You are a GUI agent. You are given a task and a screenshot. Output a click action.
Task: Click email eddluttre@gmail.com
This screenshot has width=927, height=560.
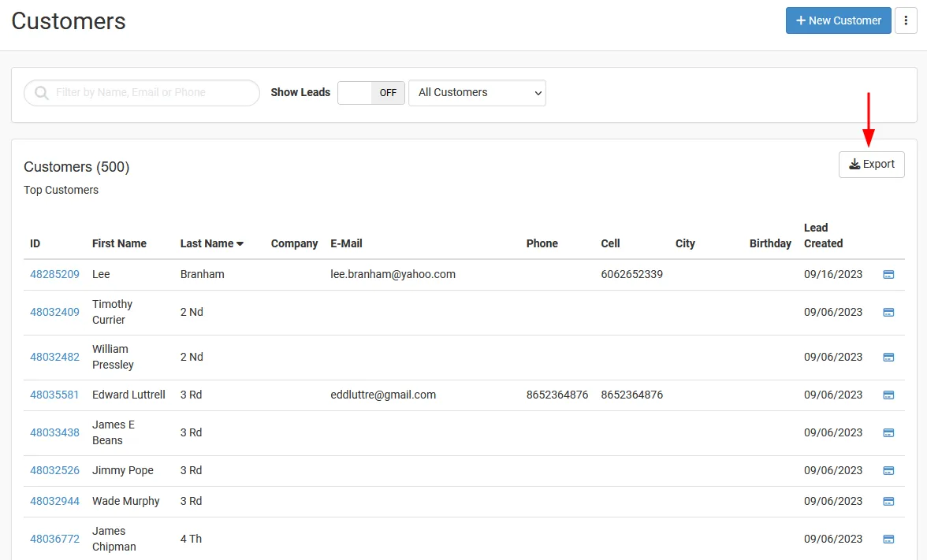[383, 395]
